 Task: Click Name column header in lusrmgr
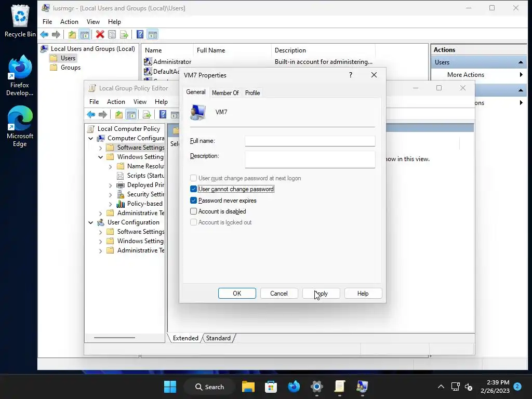click(167, 50)
